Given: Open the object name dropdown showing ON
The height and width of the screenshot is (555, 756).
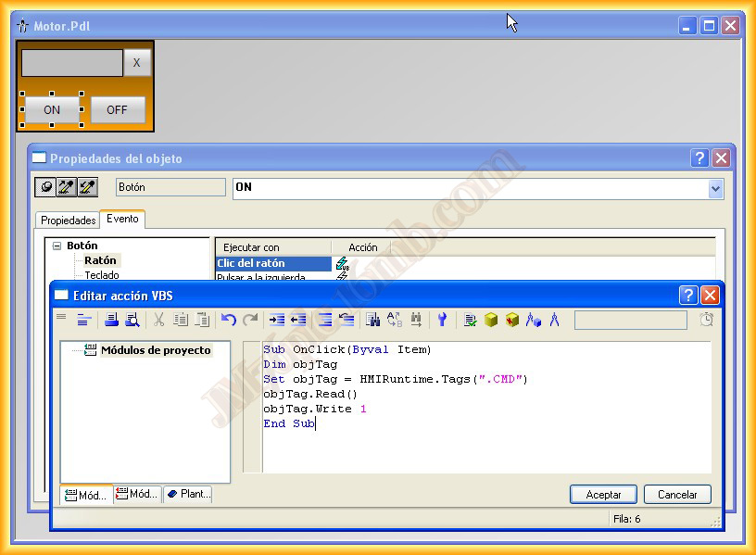Looking at the screenshot, I should click(714, 188).
